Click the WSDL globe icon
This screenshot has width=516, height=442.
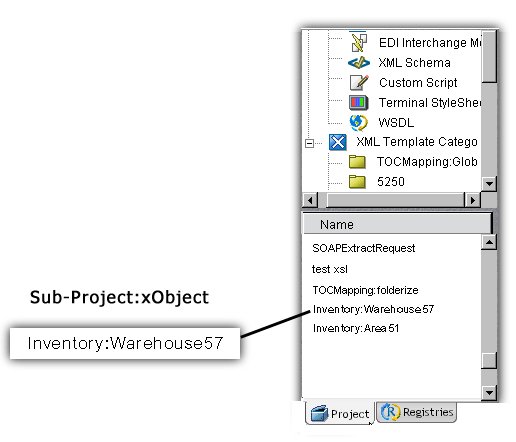359,123
